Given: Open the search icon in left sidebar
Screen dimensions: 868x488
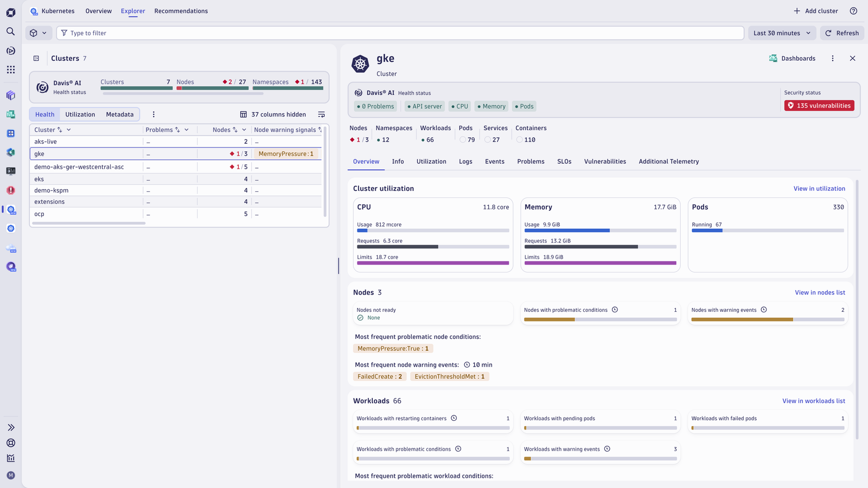Looking at the screenshot, I should tap(10, 31).
